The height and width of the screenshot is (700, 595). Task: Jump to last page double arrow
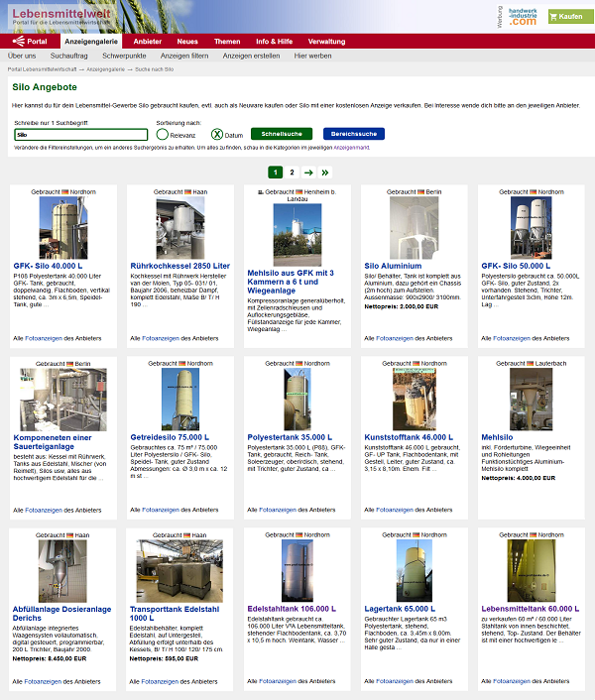coord(325,172)
